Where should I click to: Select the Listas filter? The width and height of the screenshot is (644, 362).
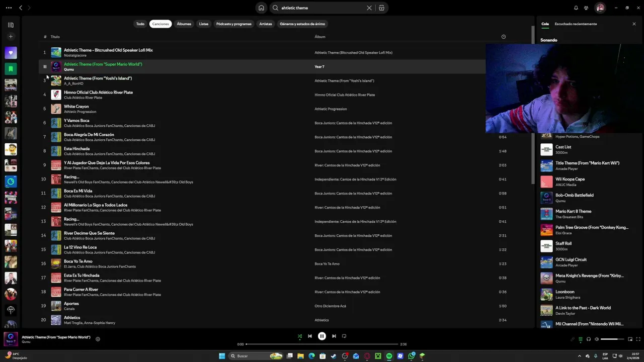pos(204,24)
